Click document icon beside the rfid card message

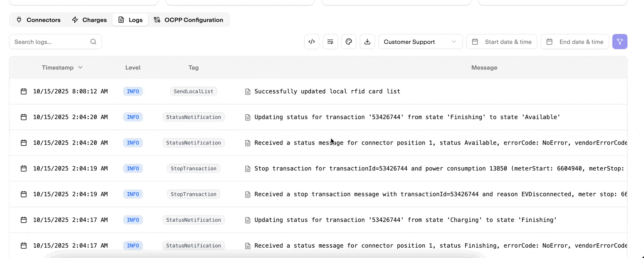click(247, 92)
